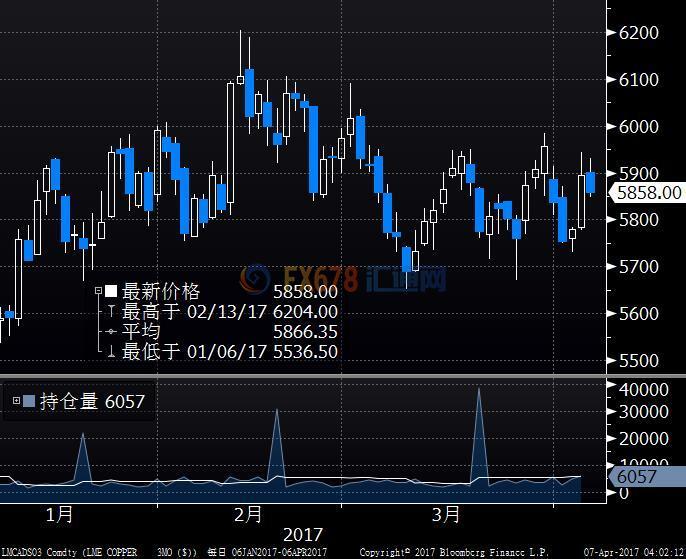Click the 2月 label on the time axis
The image size is (686, 559).
[248, 515]
